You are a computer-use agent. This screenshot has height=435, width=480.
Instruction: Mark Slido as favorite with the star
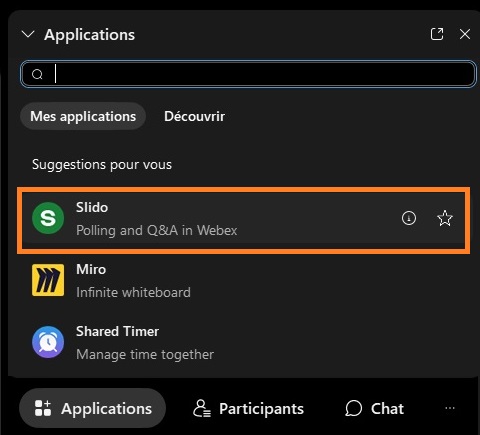click(x=445, y=218)
